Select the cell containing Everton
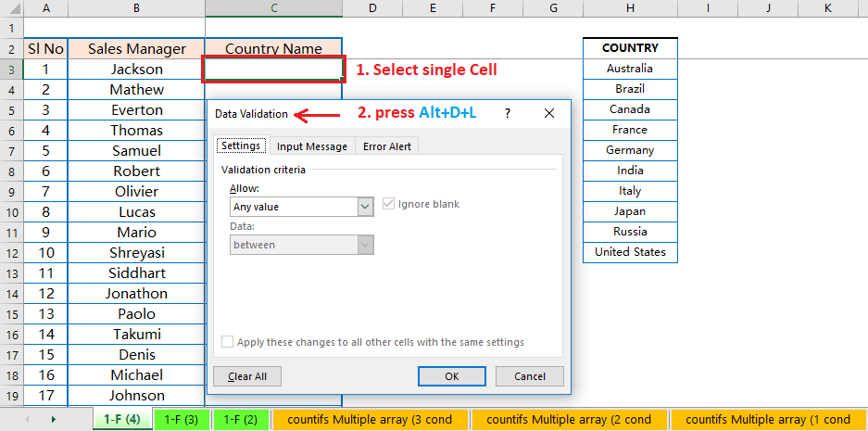868x431 pixels. pos(136,109)
